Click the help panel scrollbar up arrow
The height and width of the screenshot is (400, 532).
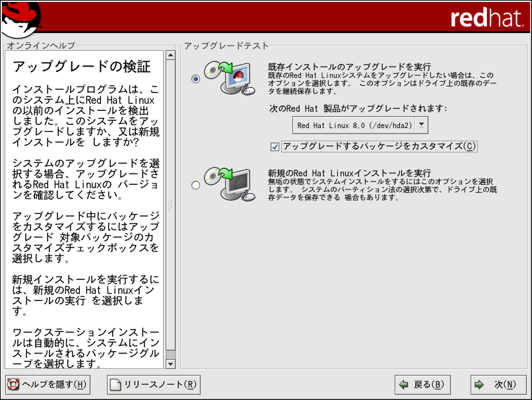click(170, 55)
